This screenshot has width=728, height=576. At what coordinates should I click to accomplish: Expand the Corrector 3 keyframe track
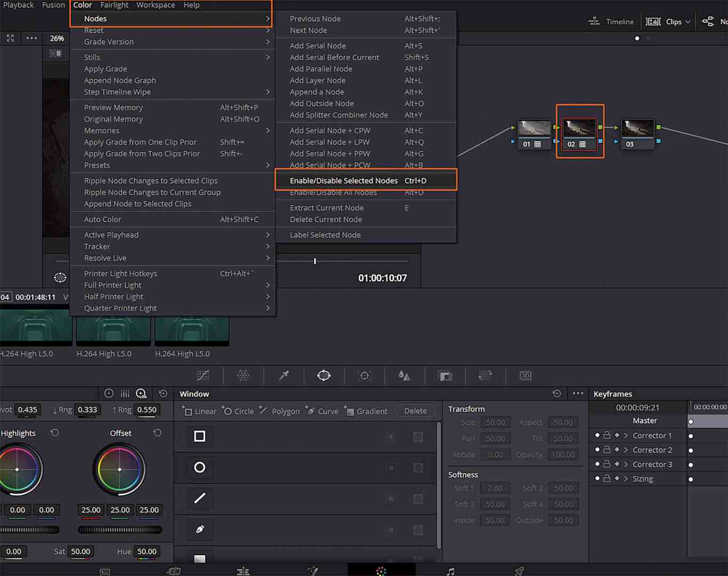626,465
